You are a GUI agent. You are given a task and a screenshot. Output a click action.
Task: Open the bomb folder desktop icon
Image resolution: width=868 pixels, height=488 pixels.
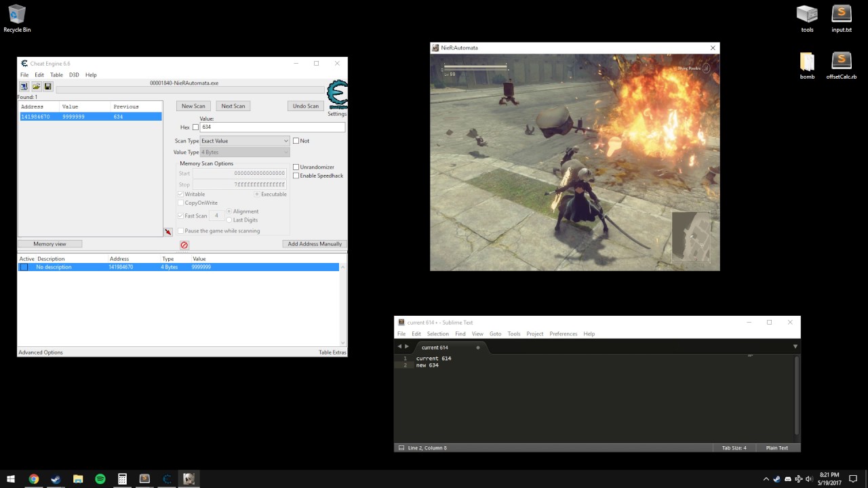[x=807, y=66]
